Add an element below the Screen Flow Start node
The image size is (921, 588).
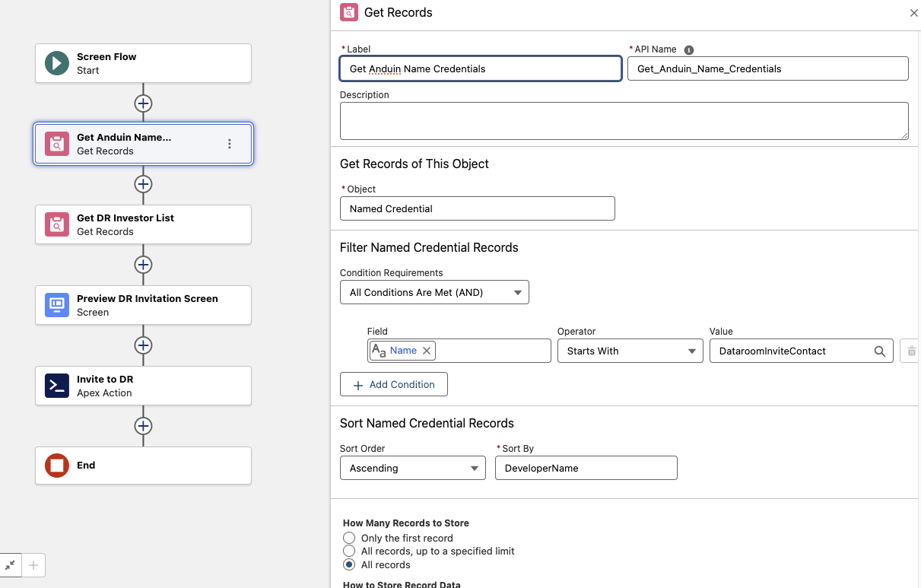point(143,103)
